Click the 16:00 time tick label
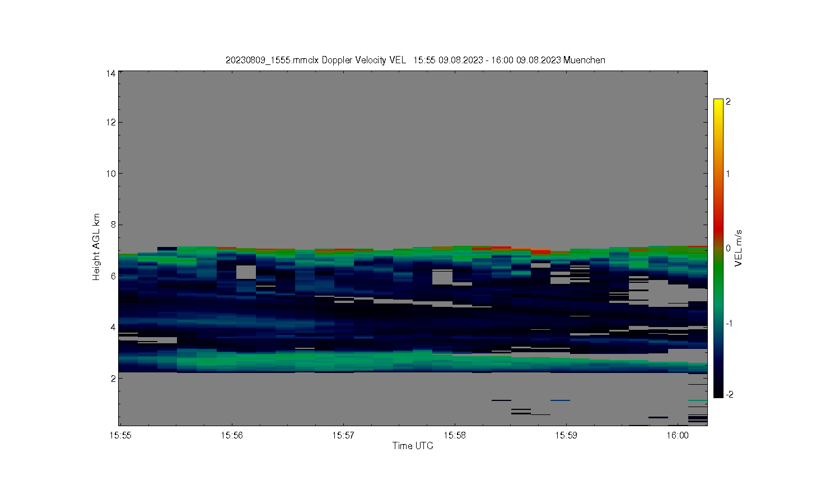 coord(678,435)
